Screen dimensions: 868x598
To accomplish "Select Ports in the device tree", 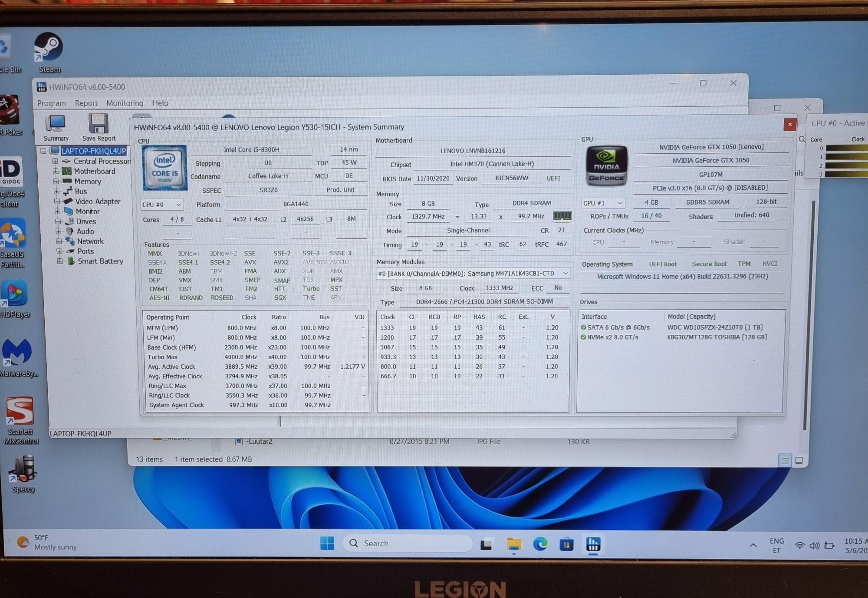I will [85, 251].
